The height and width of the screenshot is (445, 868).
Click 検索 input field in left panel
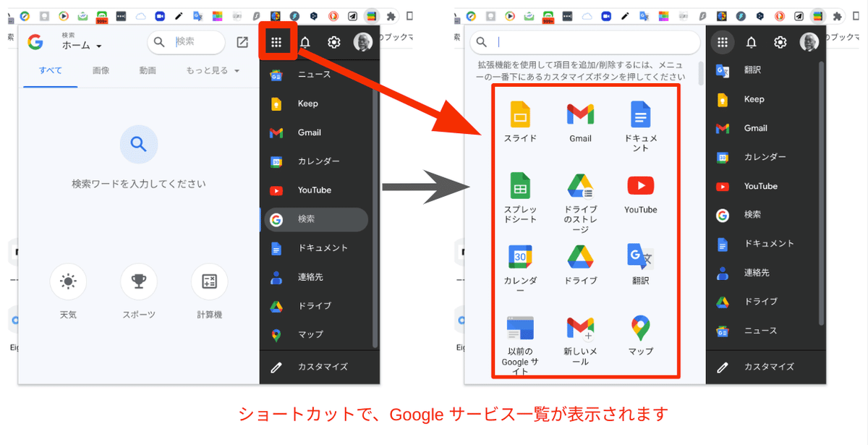coord(187,42)
